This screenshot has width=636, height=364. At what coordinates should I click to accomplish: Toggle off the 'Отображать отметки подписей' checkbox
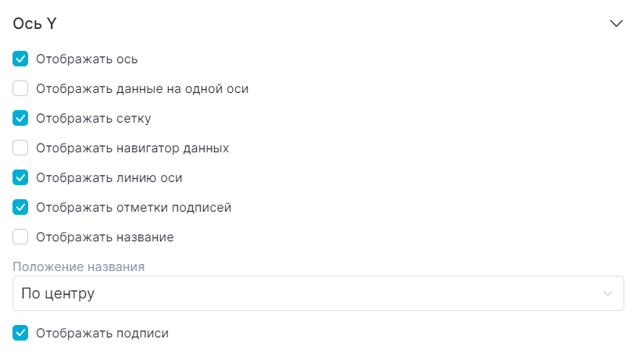click(21, 207)
